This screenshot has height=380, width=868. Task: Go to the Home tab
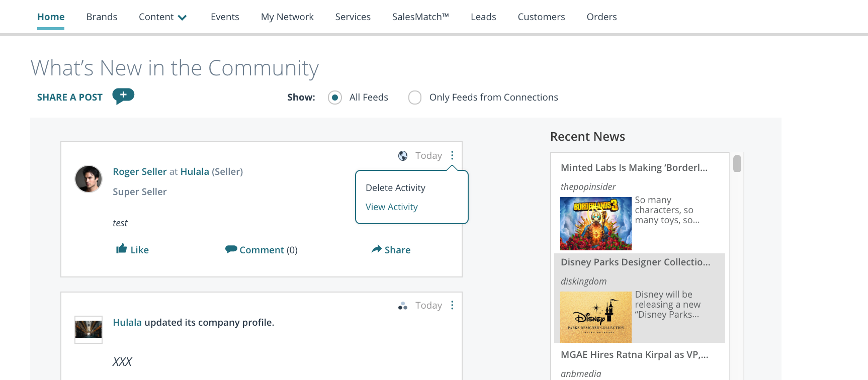pyautogui.click(x=51, y=17)
